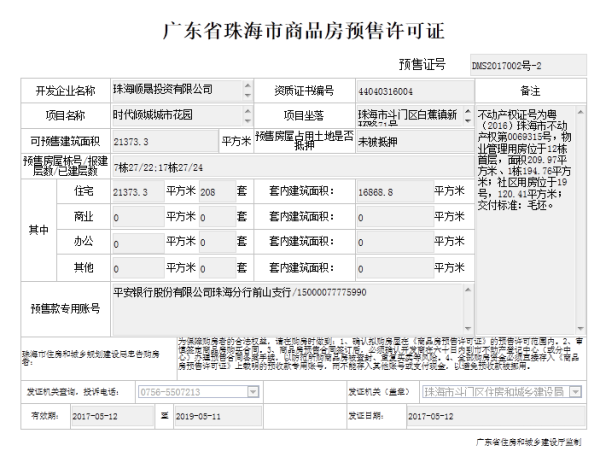
Task: Select the 住宅 unit count field showing 208
Action: coord(214,190)
